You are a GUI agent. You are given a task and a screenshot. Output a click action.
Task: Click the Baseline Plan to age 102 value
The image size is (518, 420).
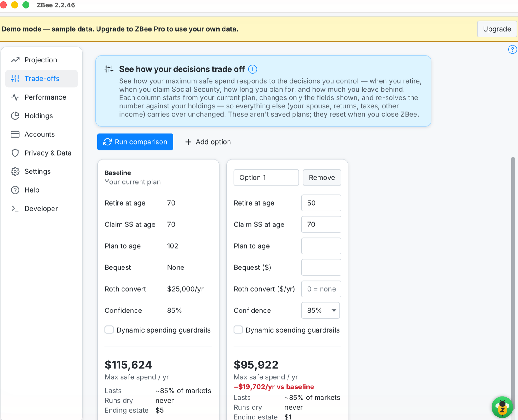(x=173, y=246)
